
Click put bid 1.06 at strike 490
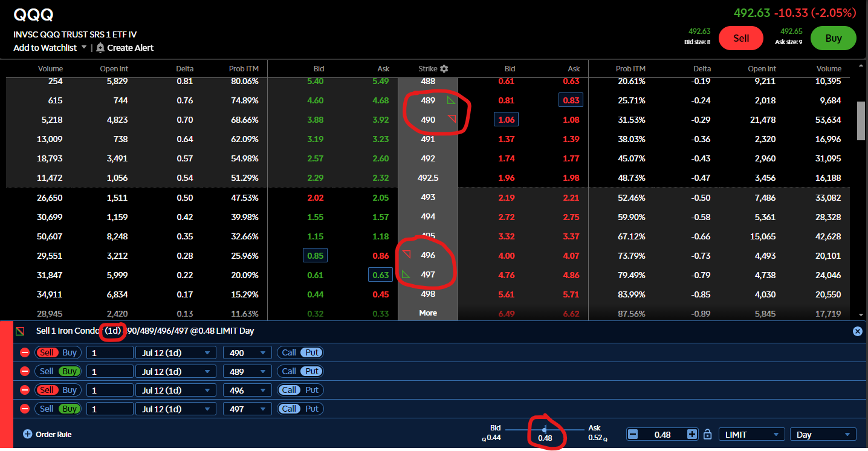506,120
